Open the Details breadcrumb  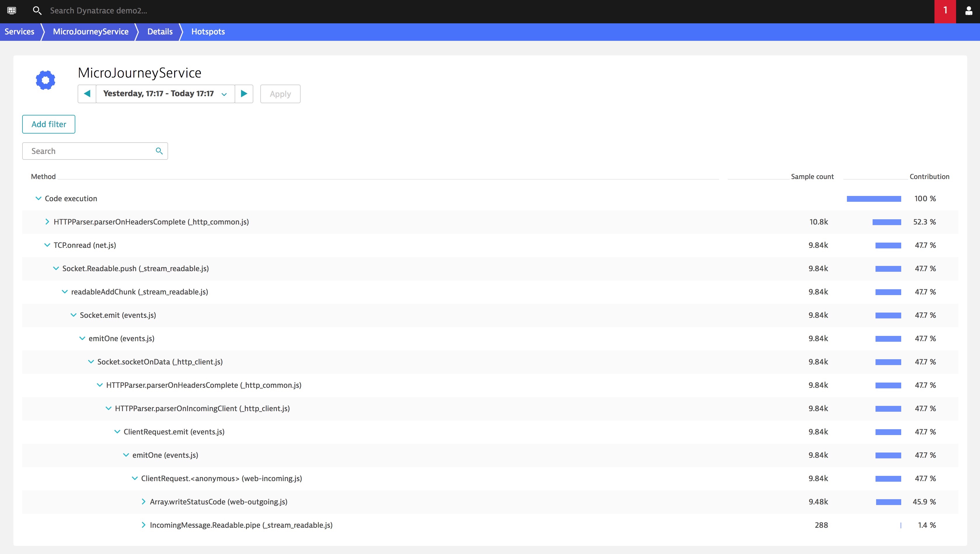pyautogui.click(x=160, y=31)
